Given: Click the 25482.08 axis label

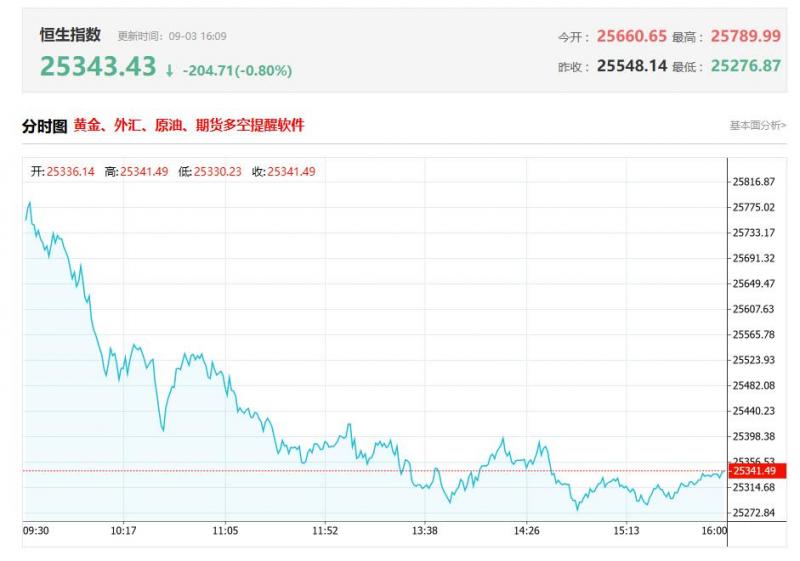Looking at the screenshot, I should tap(754, 386).
